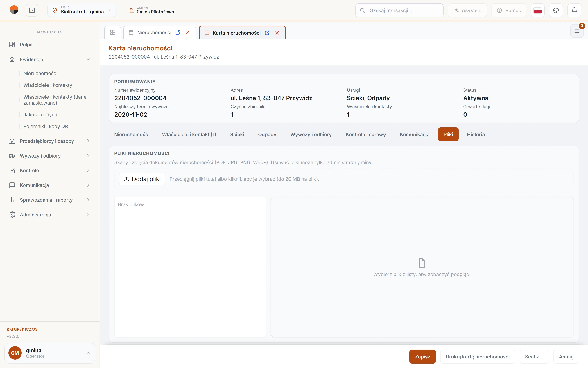Open Karta nieruchomości in new window icon
The width and height of the screenshot is (588, 368).
[267, 33]
